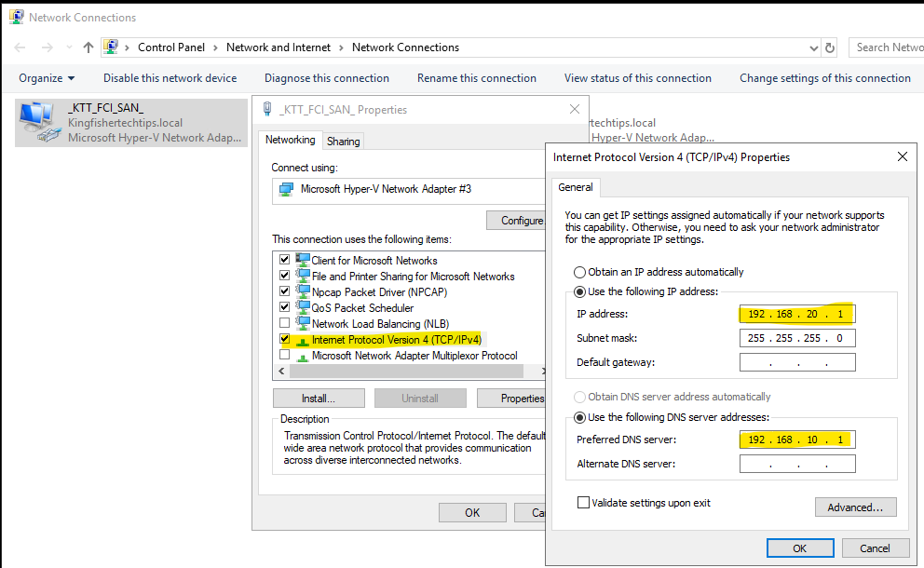The image size is (924, 568).
Task: Select the Npcap Packet Driver icon
Action: [303, 291]
